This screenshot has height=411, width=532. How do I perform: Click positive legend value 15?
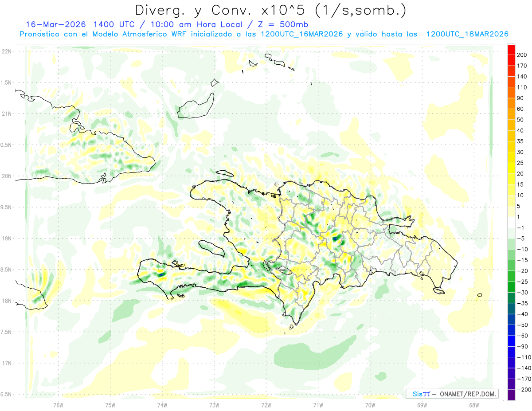coord(521,184)
